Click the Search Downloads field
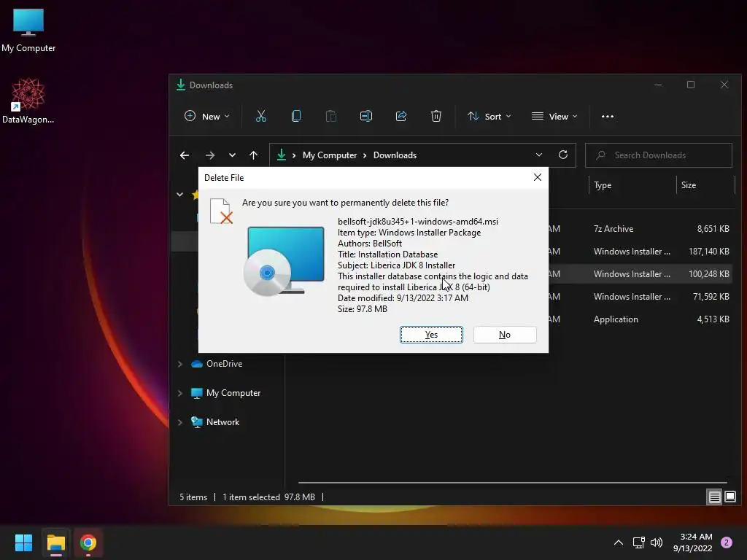The width and height of the screenshot is (747, 560). click(x=659, y=155)
